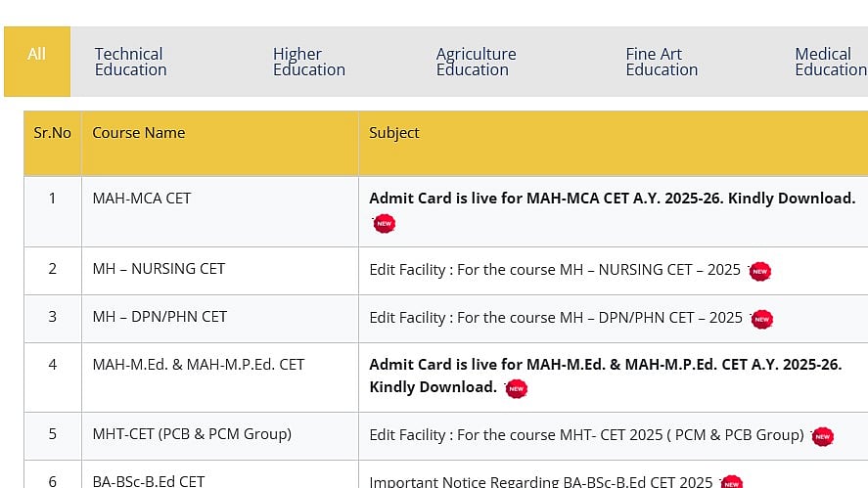Click NEW badge beside MAH-MCA admit card notice
Image resolution: width=868 pixels, height=488 pixels.
(x=385, y=224)
